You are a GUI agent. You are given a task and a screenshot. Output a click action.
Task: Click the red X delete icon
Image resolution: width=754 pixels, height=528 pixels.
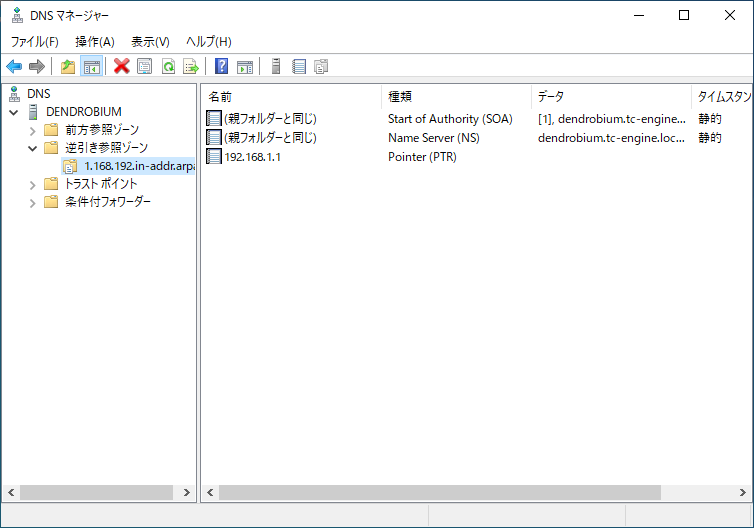pyautogui.click(x=122, y=66)
